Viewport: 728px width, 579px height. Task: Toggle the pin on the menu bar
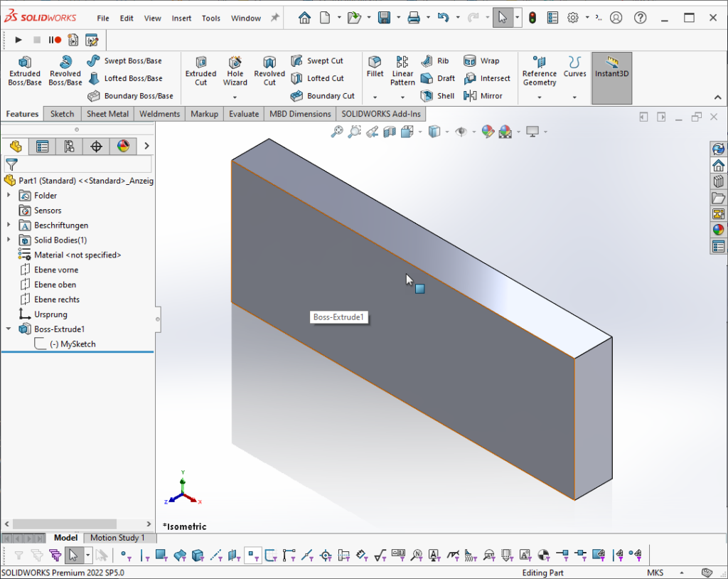275,18
